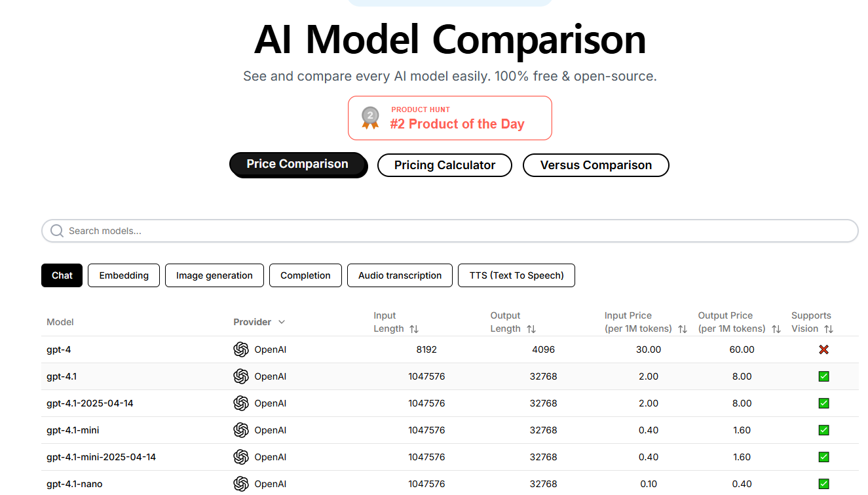
Task: Toggle vision checkmark for gpt-4.1-mini-2025-04-14
Action: pyautogui.click(x=823, y=457)
